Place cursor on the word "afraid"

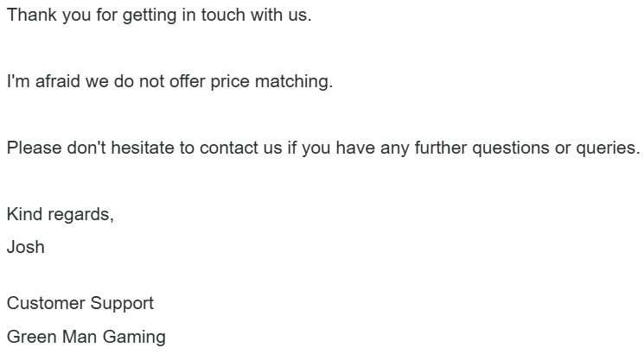pyautogui.click(x=50, y=82)
